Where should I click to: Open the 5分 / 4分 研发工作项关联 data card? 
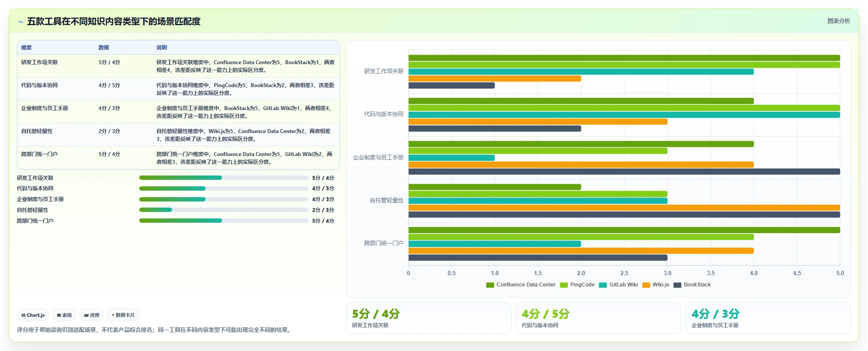[x=428, y=318]
